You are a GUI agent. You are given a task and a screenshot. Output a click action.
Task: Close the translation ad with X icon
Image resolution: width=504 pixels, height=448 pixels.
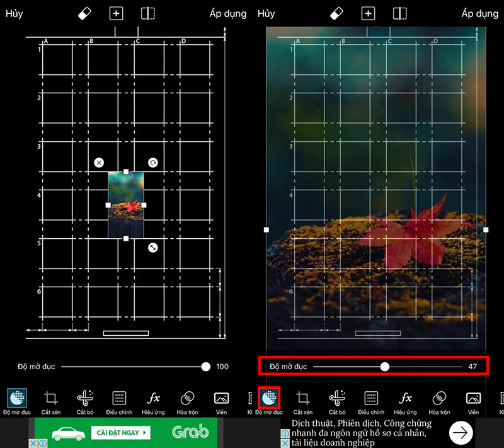click(285, 444)
